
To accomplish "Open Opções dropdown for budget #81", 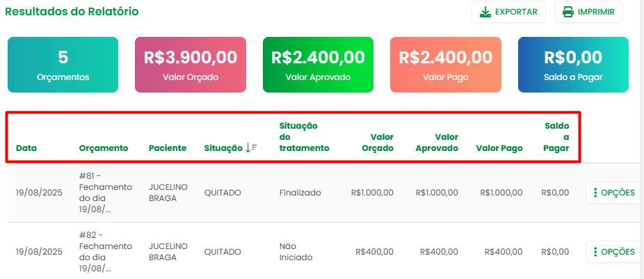I will click(613, 193).
